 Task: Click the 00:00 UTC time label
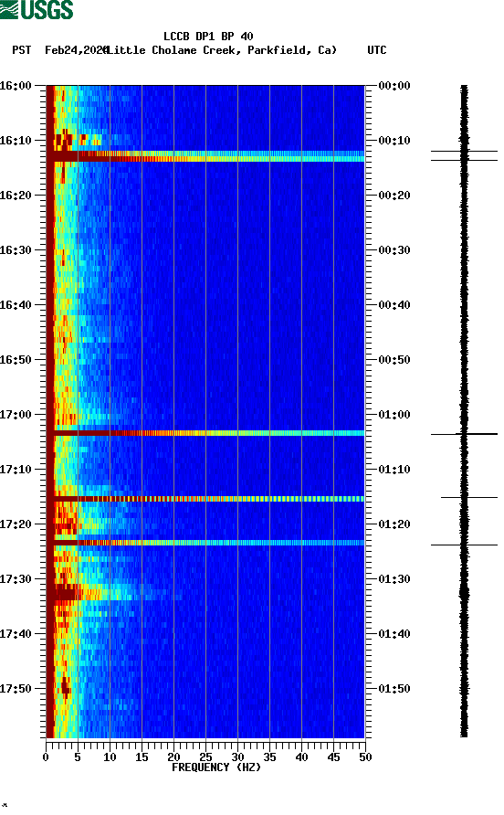click(394, 85)
